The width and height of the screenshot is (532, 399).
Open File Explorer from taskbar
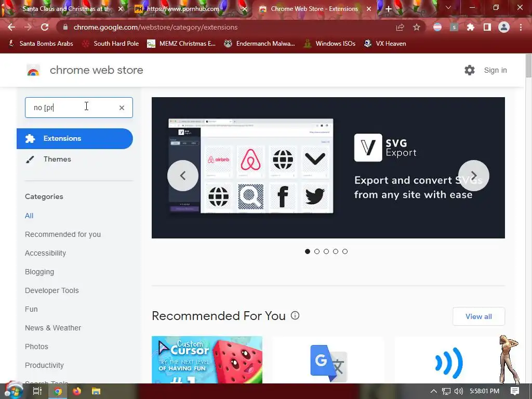point(96,391)
